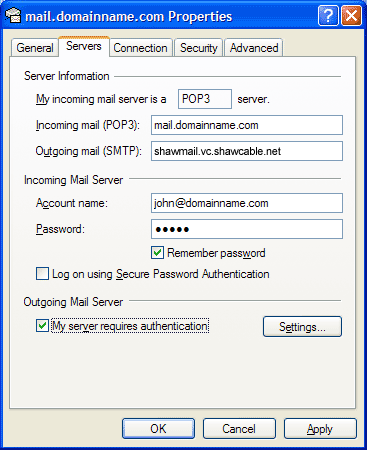Switch to the General tab
This screenshot has width=367, height=450.
35,48
